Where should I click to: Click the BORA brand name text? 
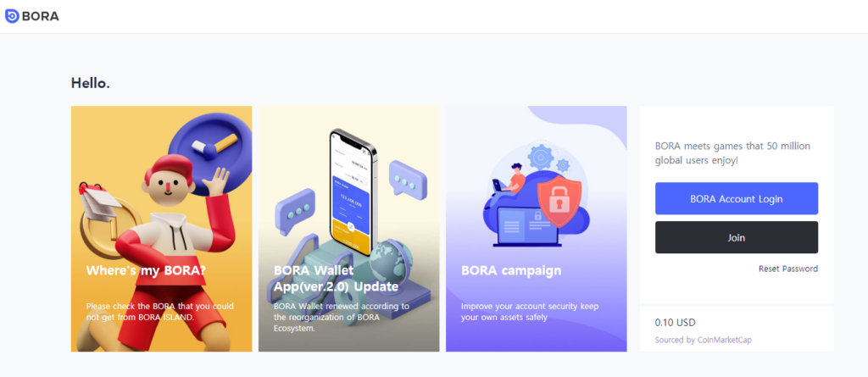pos(41,17)
